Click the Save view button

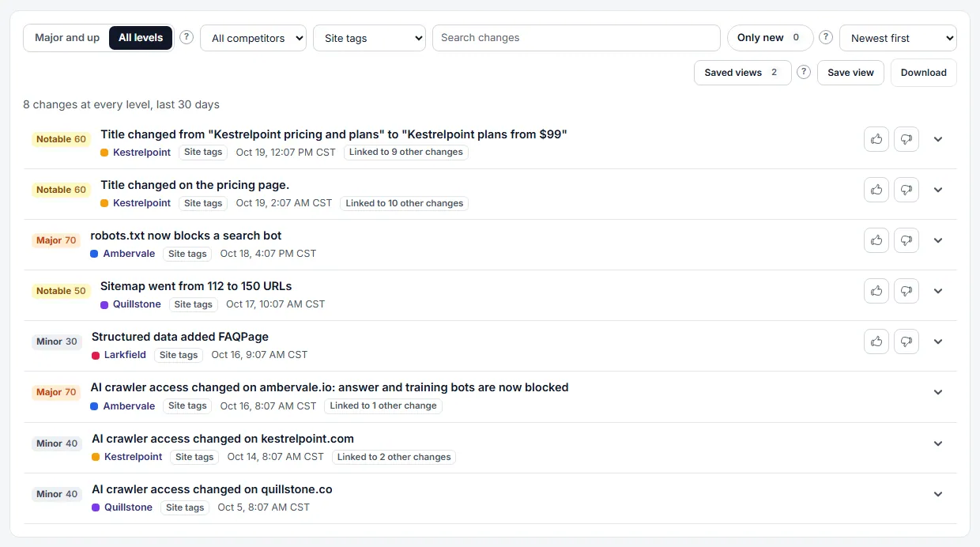[x=850, y=72]
